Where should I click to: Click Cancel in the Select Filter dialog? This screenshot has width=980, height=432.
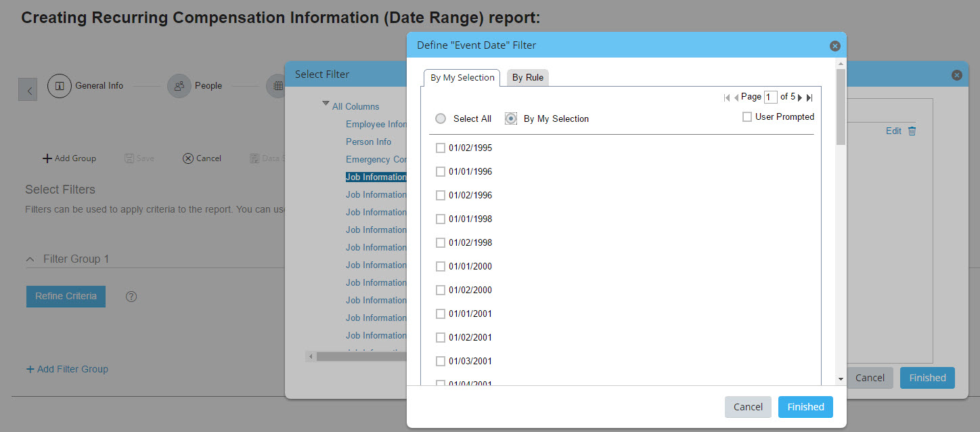870,378
